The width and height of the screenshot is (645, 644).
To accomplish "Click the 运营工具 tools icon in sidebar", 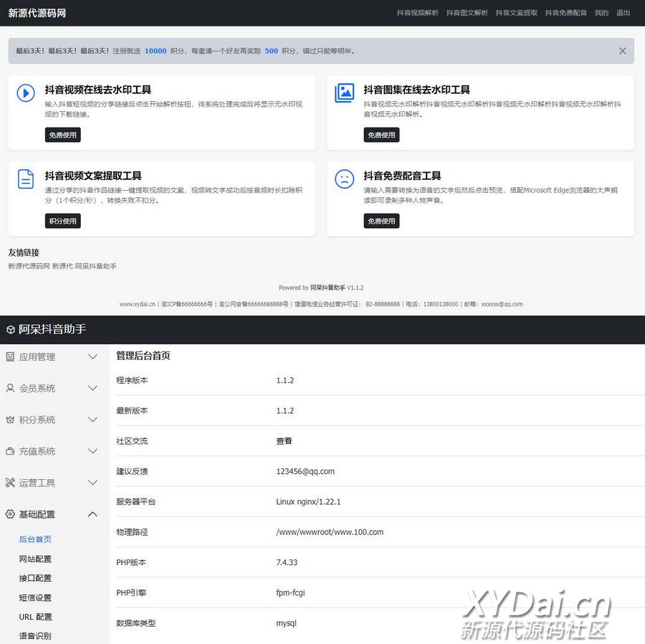I will pos(10,483).
